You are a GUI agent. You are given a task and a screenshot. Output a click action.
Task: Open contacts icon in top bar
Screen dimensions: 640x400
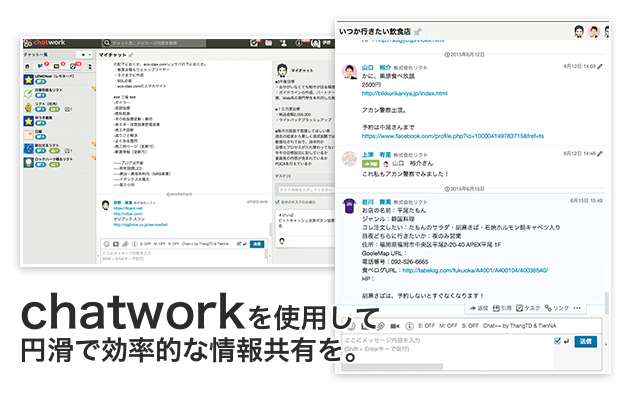[283, 42]
